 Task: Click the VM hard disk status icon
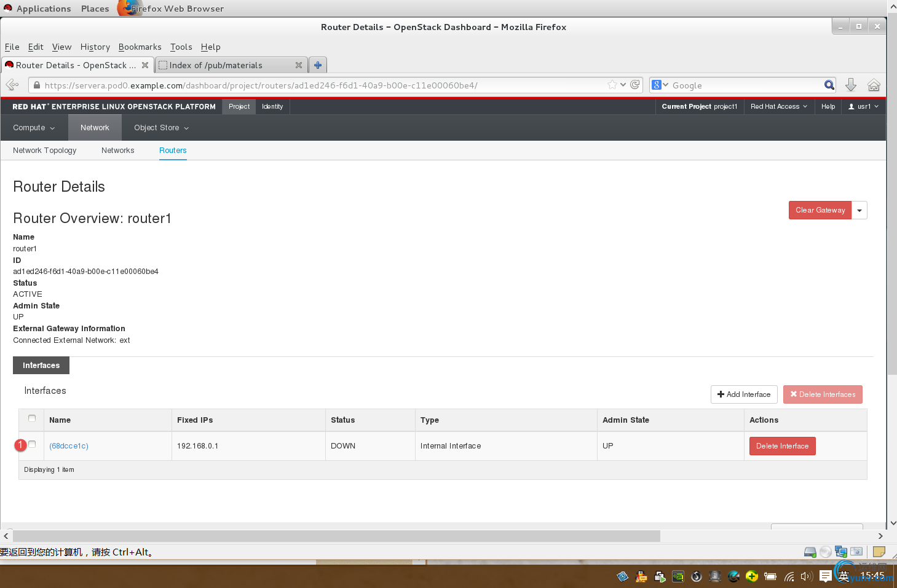[x=810, y=552]
